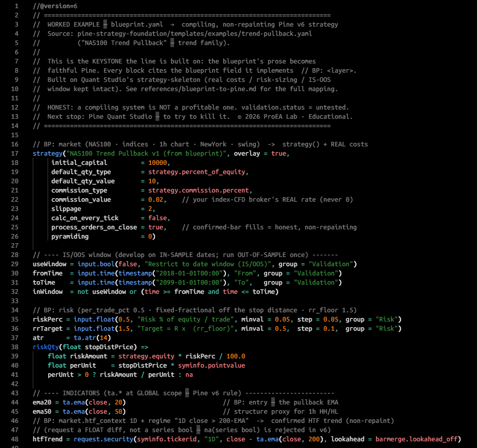Click barmerge.lookahead_off on line 48
This screenshot has width=477, height=448.
tap(416, 439)
